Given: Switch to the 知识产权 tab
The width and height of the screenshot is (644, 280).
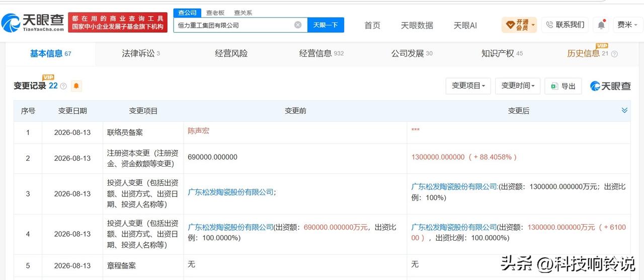Looking at the screenshot, I should pyautogui.click(x=502, y=54).
